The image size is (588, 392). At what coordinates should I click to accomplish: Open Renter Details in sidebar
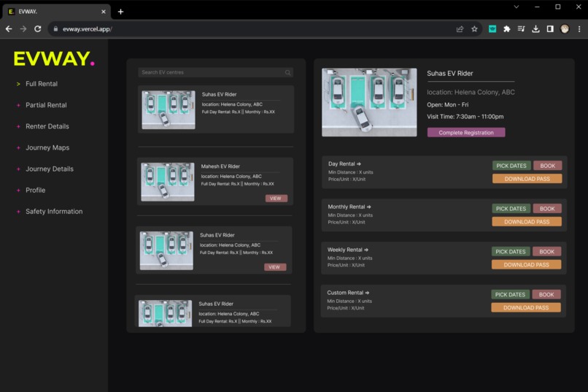pos(47,126)
